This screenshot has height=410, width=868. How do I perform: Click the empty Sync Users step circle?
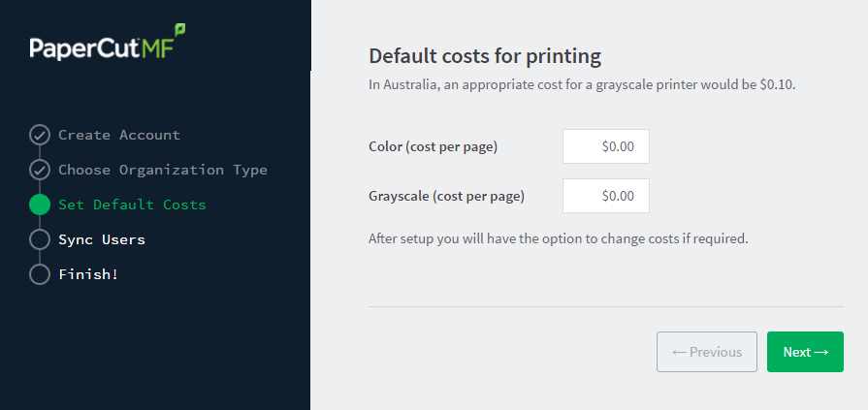click(40, 239)
